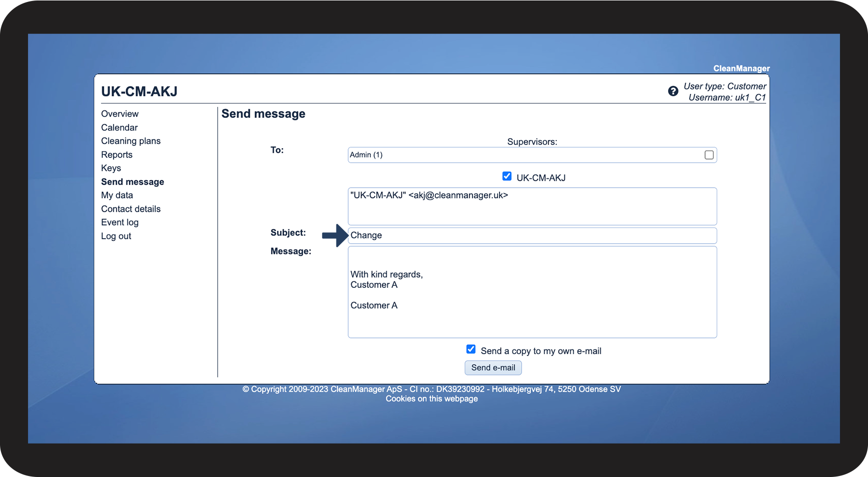The image size is (868, 477).
Task: Open My data page
Action: (x=117, y=195)
